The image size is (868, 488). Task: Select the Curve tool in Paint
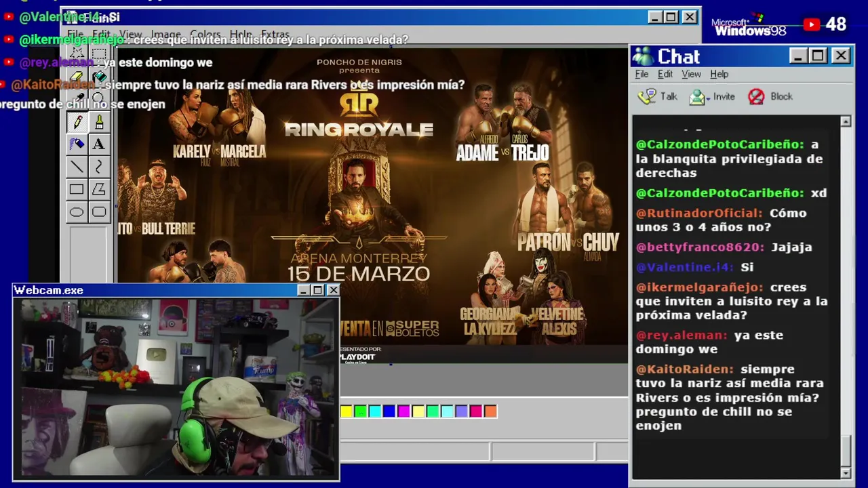99,167
